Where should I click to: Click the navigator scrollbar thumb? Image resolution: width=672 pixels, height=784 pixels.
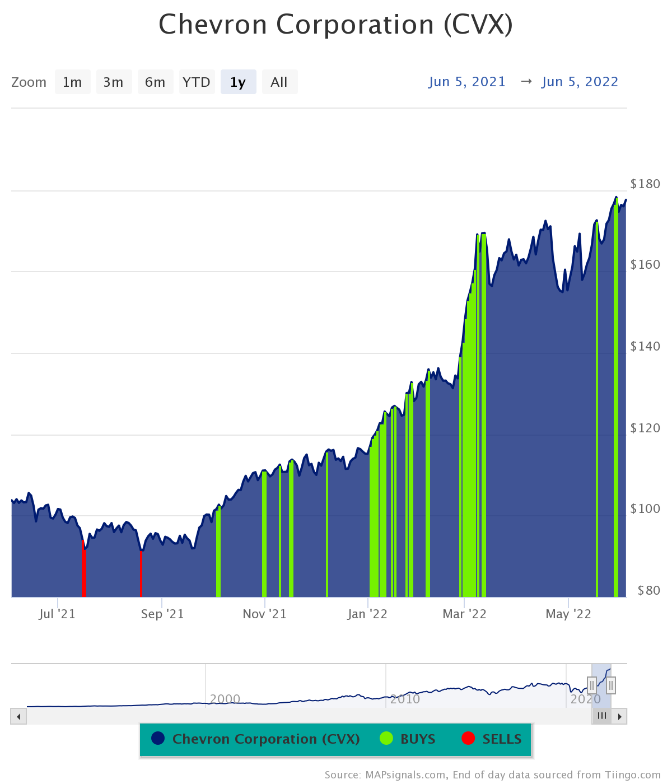coord(601,716)
